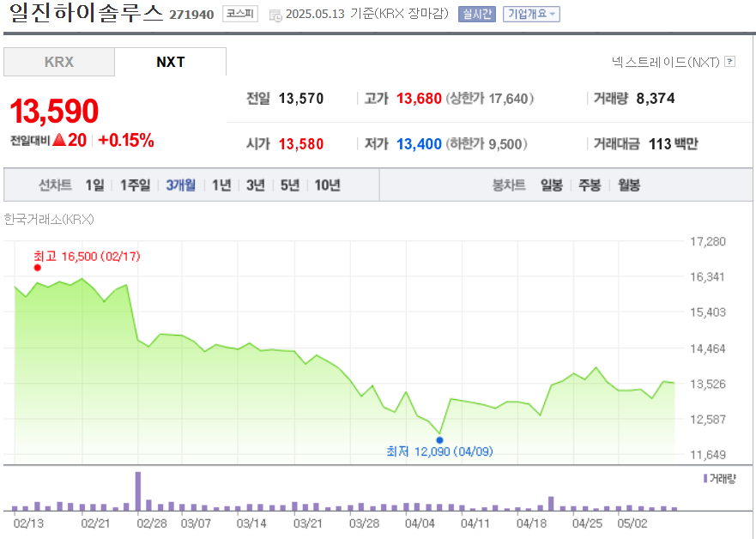The height and width of the screenshot is (539, 756).
Task: Click the 02/13 x-axis date label
Action: [x=28, y=524]
